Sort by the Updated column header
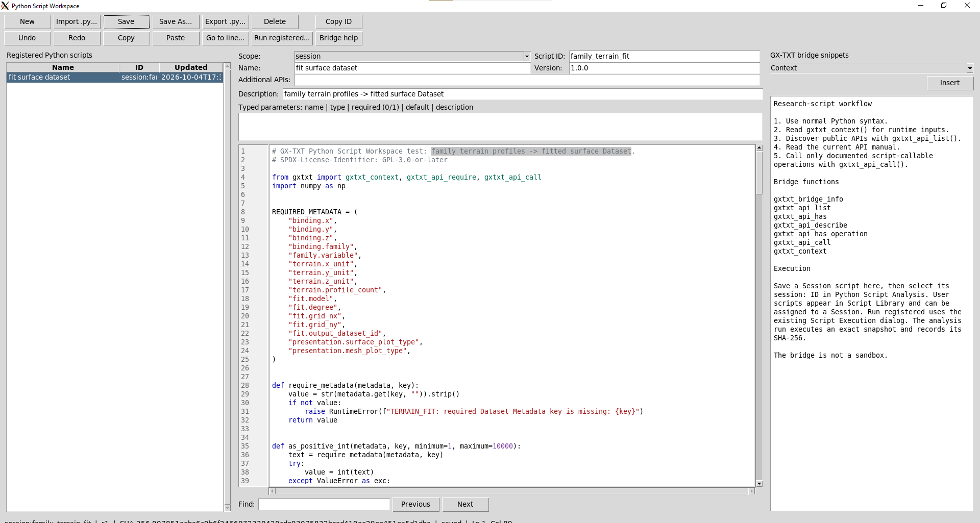The height and width of the screenshot is (523, 980). pos(191,67)
